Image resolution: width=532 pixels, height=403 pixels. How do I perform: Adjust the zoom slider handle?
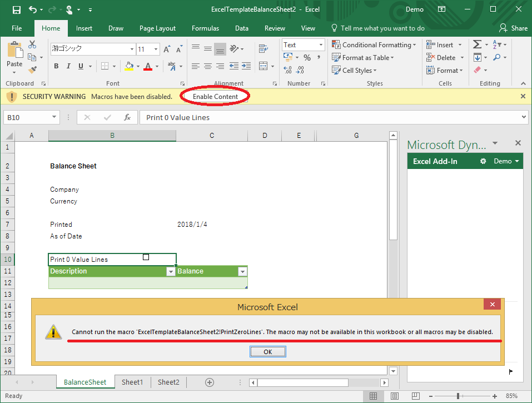coord(458,396)
